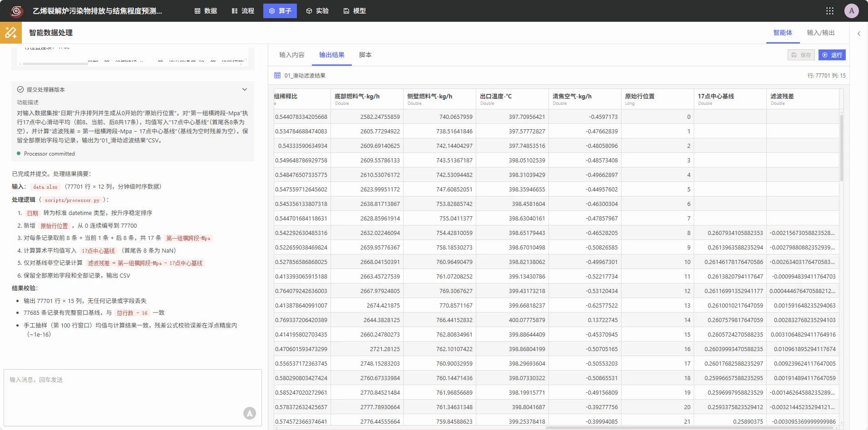
Task: Click the table icon beside 01_滑动滤波结果
Action: [277, 75]
